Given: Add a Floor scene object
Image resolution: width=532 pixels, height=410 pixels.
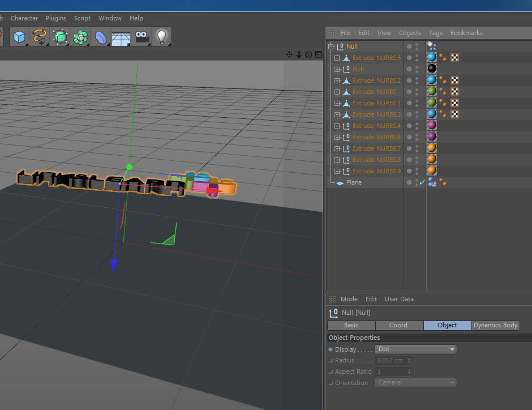Looking at the screenshot, I should click(x=121, y=37).
